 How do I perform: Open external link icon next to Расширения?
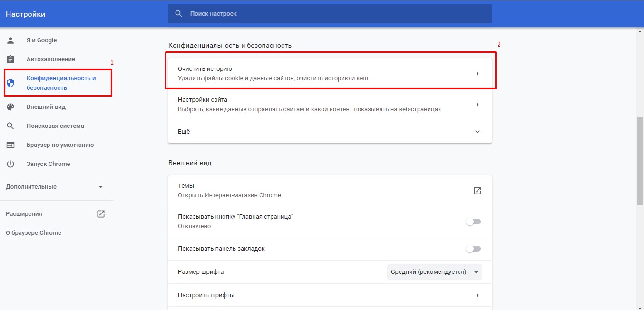[x=101, y=214]
